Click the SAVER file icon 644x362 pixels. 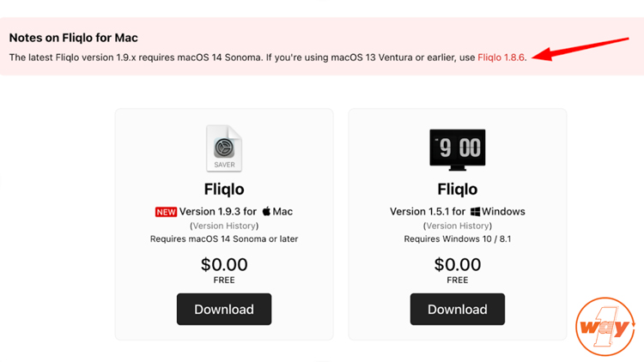click(224, 148)
